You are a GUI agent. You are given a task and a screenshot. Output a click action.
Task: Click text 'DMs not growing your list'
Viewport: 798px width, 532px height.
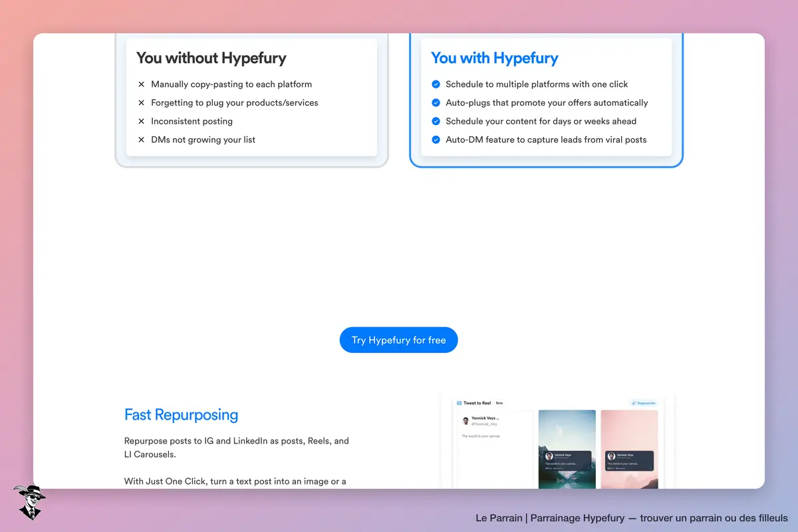[x=203, y=140]
